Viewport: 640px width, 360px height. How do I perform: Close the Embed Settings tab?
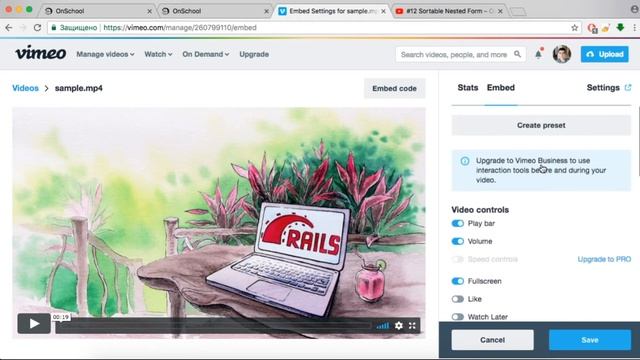click(383, 11)
